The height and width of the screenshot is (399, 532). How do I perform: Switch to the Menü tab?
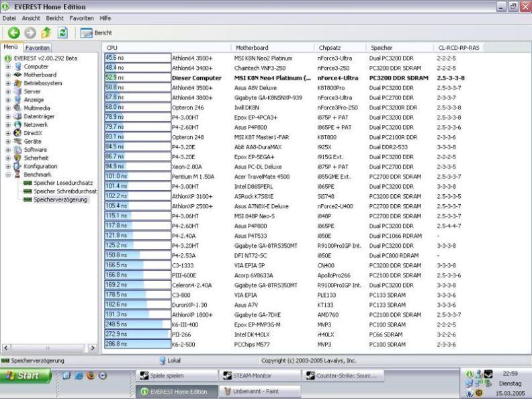coord(11,47)
